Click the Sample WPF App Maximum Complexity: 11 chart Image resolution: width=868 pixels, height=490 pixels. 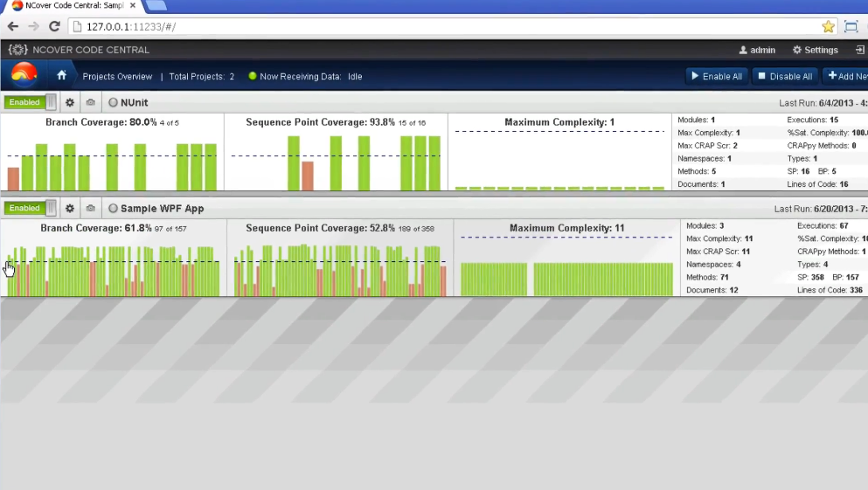click(566, 259)
